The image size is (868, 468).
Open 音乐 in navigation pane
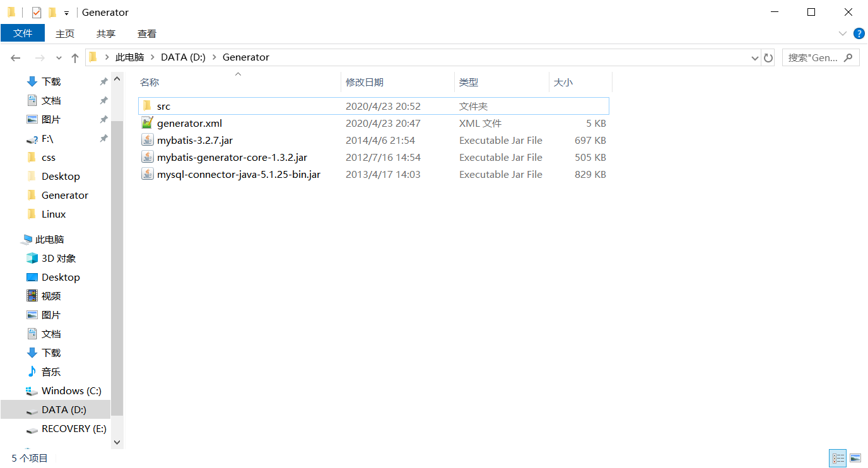click(x=51, y=371)
